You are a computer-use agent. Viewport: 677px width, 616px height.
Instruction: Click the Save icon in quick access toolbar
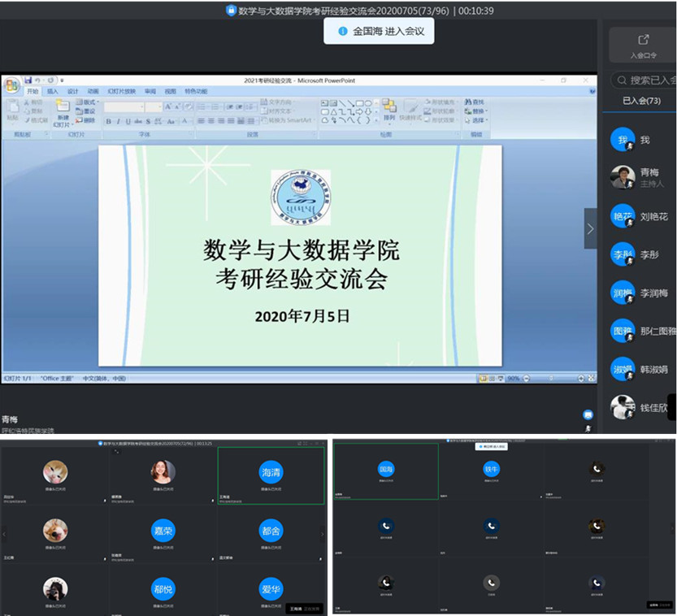28,80
